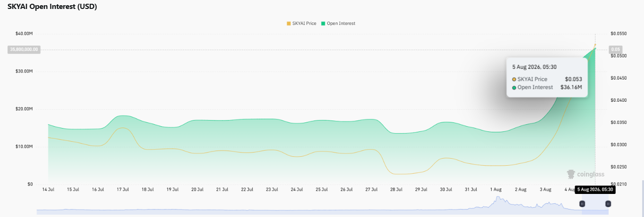Screen dimensions: 644x217
Task: Grab the right range slider handle
Action: [x=608, y=203]
